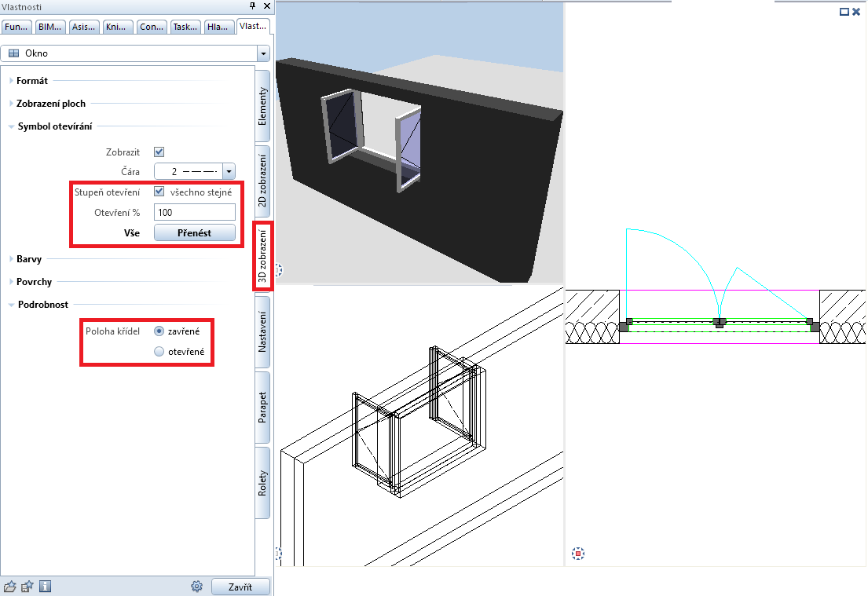Toggle the Zobrazit checkbox
Viewport: 868px width, 596px height.
click(159, 152)
